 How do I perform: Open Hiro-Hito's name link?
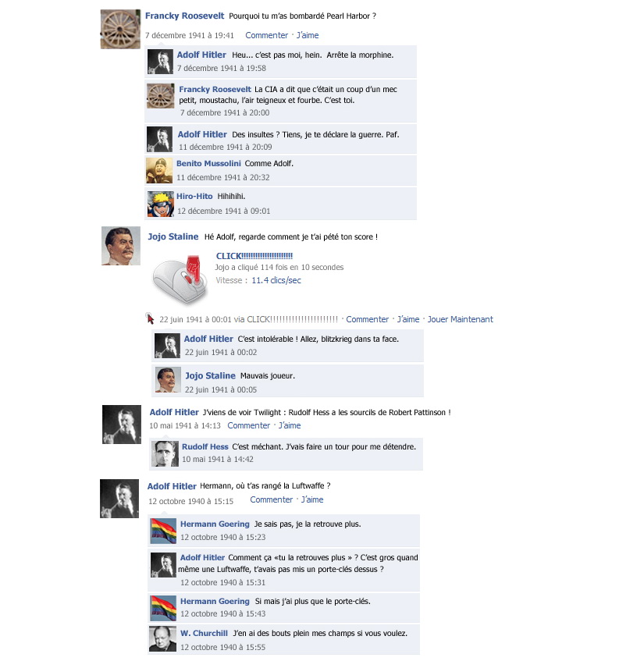pyautogui.click(x=194, y=197)
